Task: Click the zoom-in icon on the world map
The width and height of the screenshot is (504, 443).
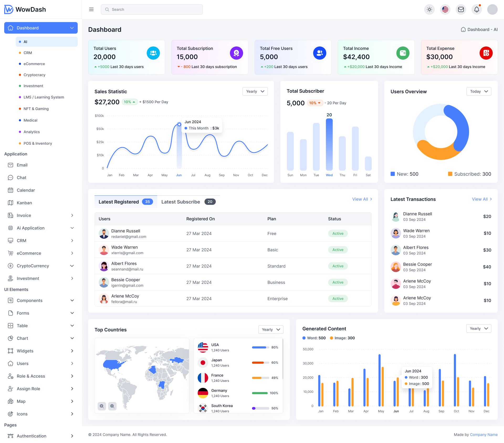Action: click(102, 406)
